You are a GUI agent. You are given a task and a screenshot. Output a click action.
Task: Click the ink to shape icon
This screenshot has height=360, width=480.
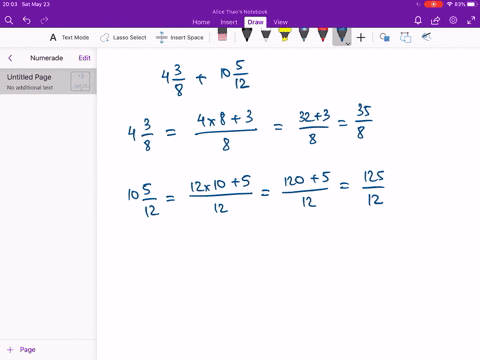pos(405,37)
